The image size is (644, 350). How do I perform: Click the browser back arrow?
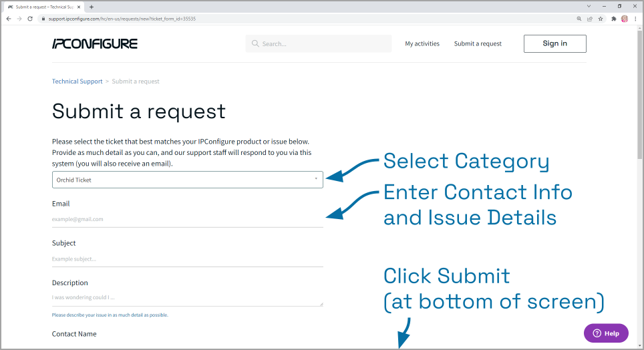(x=8, y=19)
